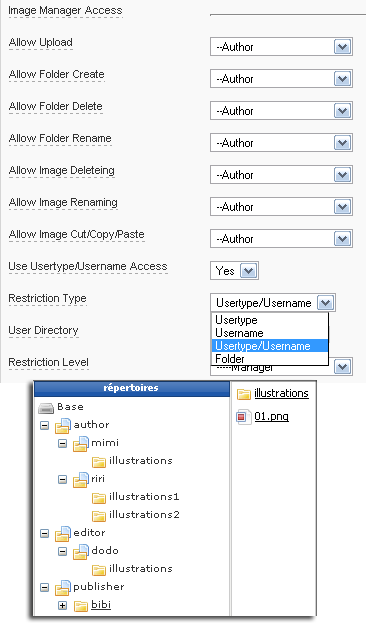Collapse the editor folder node
The height and width of the screenshot is (623, 366).
pyautogui.click(x=45, y=534)
